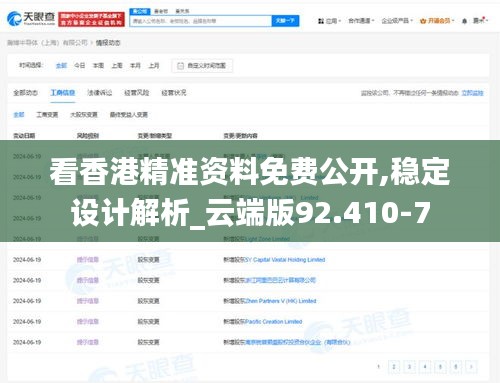500x383 pixels.
Task: Select the 查关系 search tab
Action: pyautogui.click(x=182, y=11)
